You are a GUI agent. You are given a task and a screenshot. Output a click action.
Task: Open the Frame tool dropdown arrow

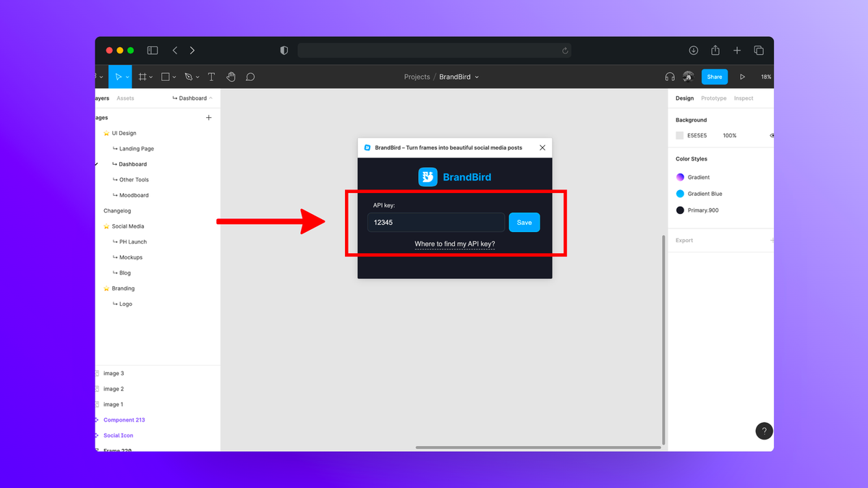click(x=150, y=77)
